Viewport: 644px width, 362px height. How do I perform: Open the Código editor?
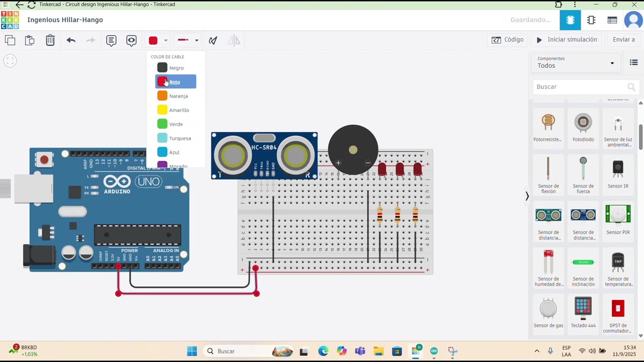coord(508,40)
